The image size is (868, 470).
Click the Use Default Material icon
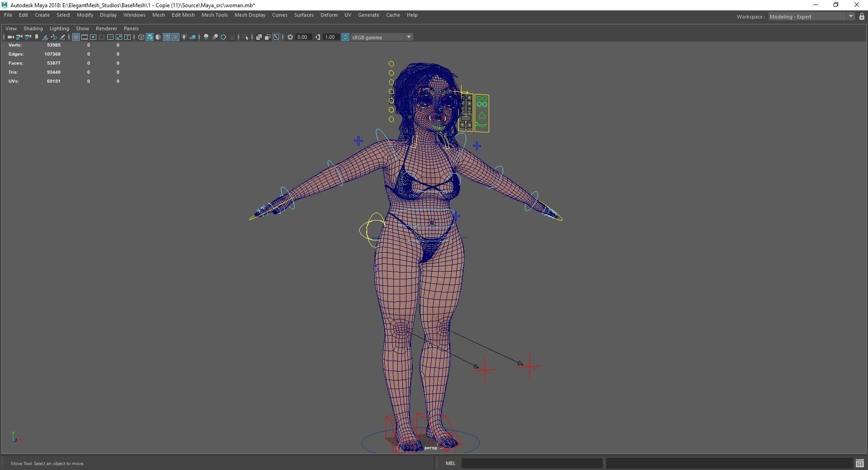158,37
